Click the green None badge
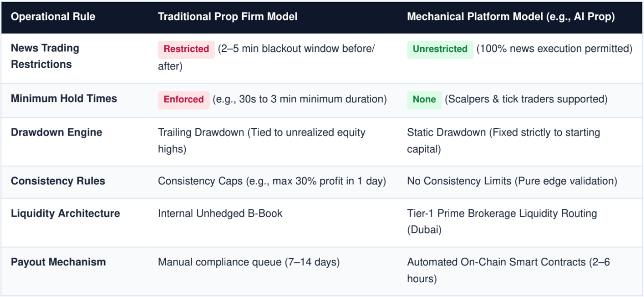This screenshot has width=644, height=297. (424, 99)
